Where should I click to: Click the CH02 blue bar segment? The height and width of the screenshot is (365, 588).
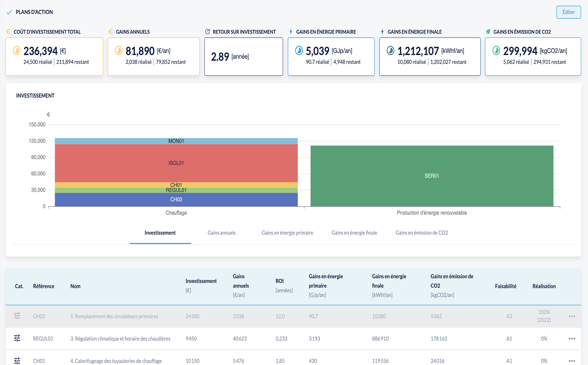coord(176,199)
